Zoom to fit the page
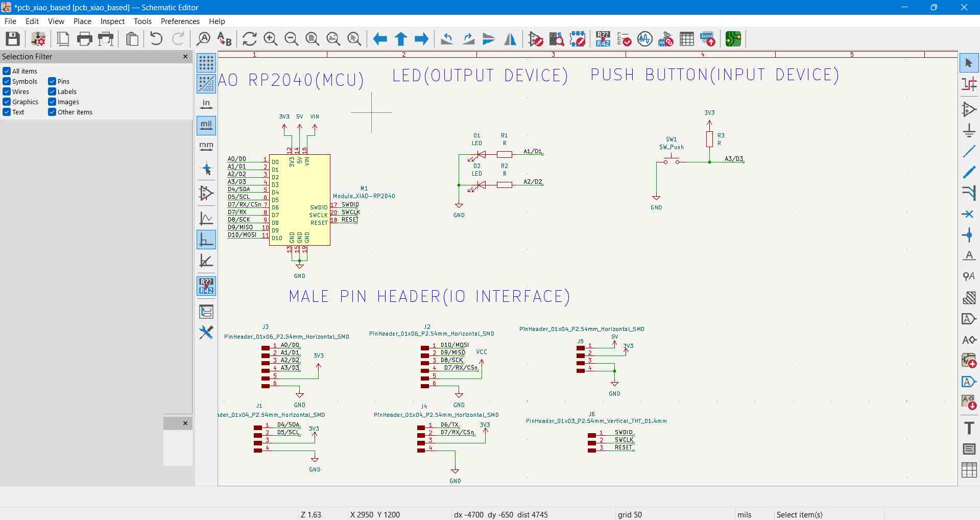Viewport: 980px width, 520px height. click(x=313, y=39)
